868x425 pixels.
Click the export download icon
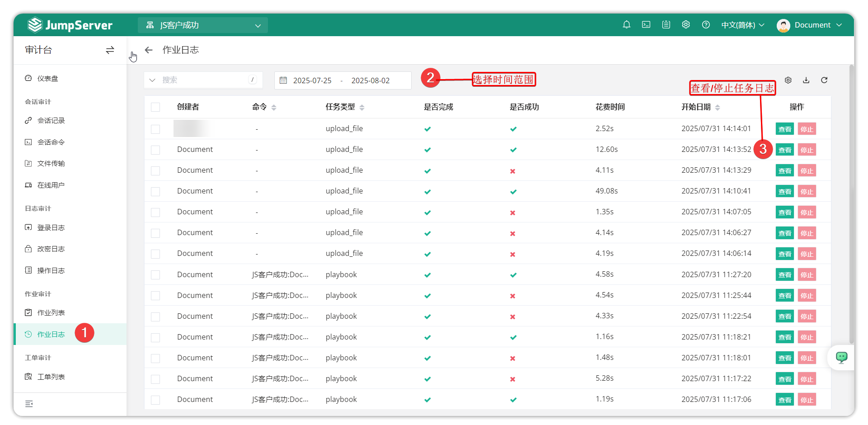coord(806,80)
